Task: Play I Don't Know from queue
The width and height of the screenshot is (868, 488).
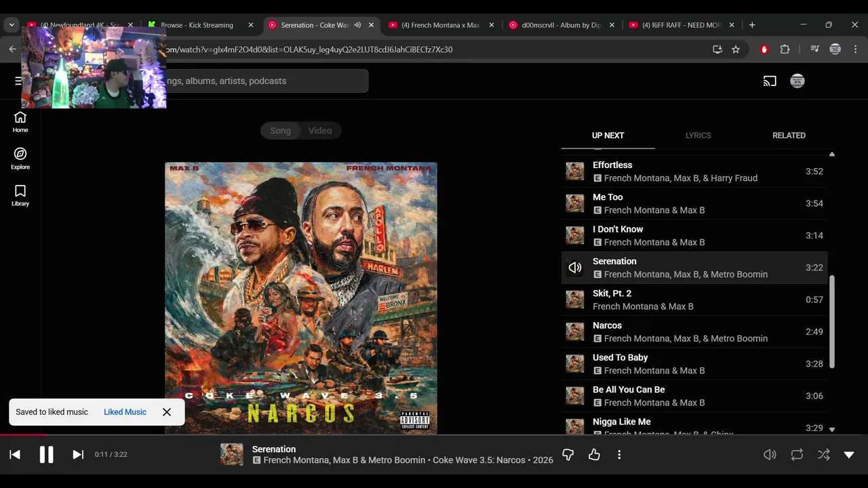Action: (694, 235)
